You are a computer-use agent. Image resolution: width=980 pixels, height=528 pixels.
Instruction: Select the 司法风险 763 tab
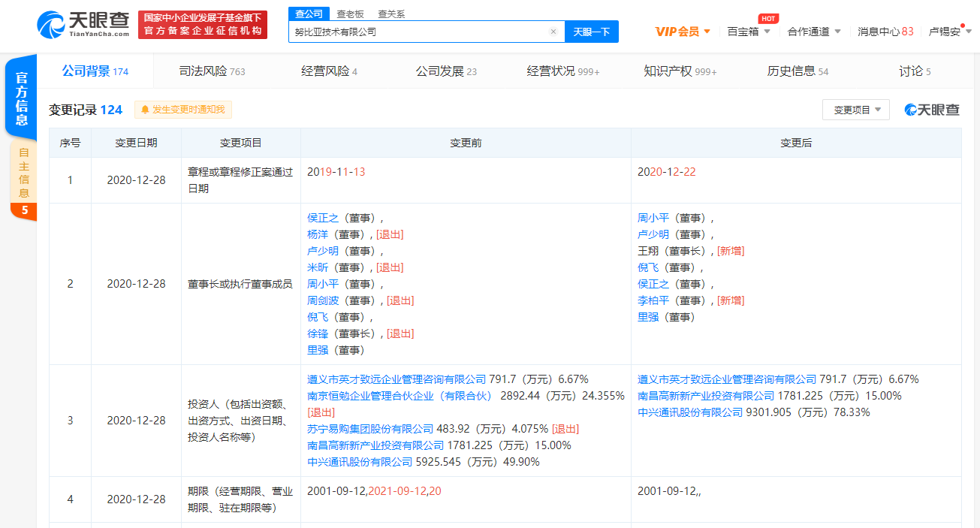tap(212, 71)
